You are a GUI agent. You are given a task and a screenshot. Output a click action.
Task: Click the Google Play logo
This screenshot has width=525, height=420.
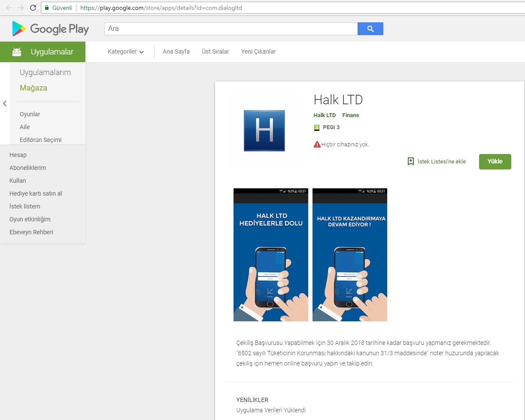tap(50, 29)
